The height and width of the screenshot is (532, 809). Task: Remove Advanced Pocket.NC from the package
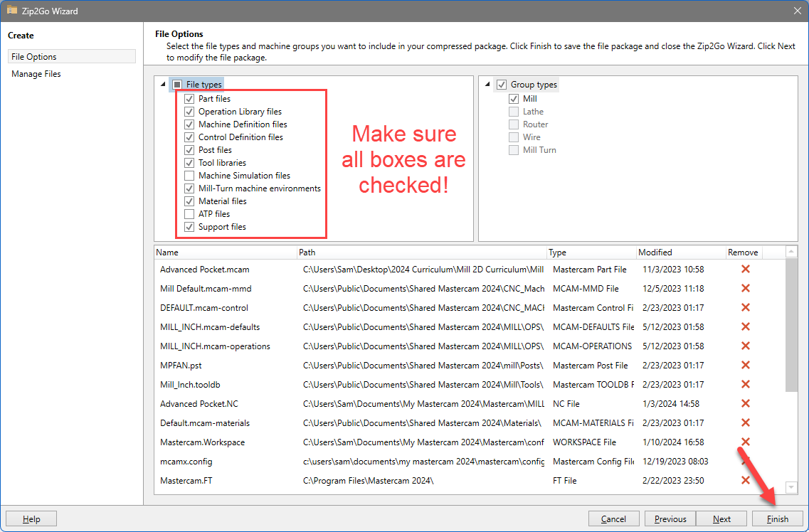click(x=745, y=404)
